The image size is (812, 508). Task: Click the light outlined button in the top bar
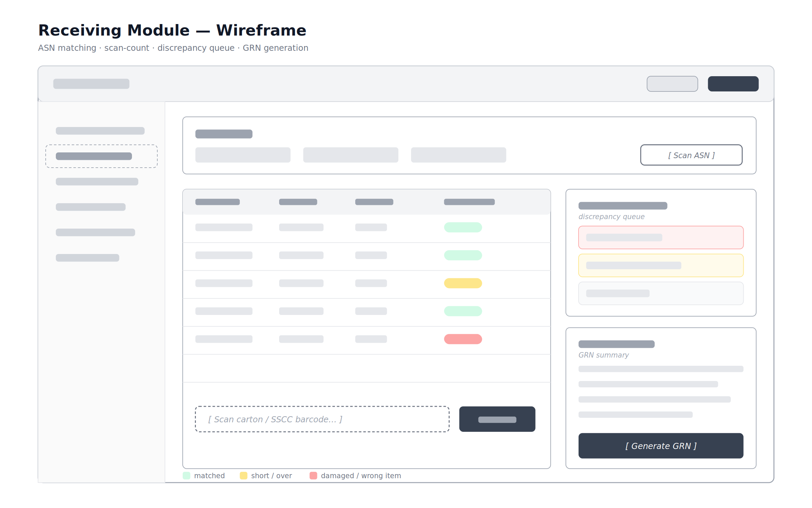672,84
